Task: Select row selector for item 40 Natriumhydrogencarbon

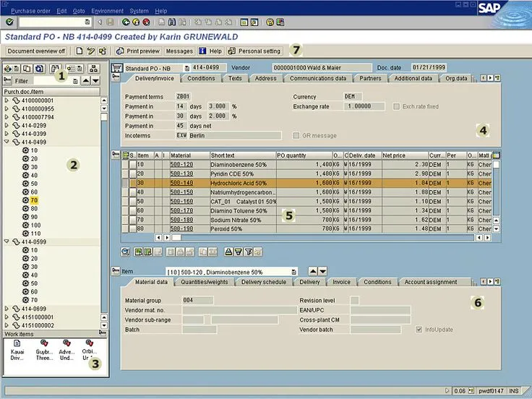Action: point(125,192)
